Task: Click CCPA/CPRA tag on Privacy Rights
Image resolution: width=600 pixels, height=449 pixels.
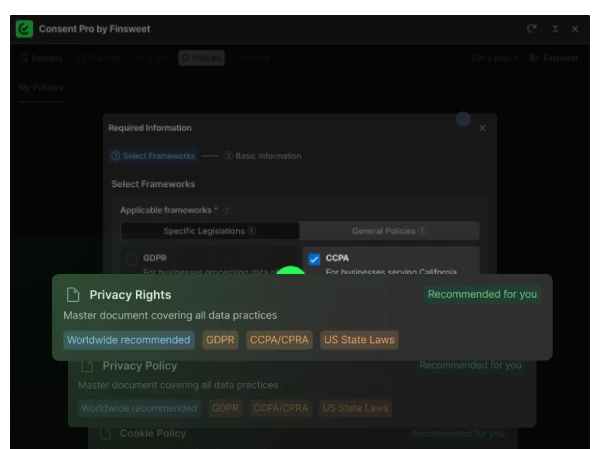Action: point(279,340)
